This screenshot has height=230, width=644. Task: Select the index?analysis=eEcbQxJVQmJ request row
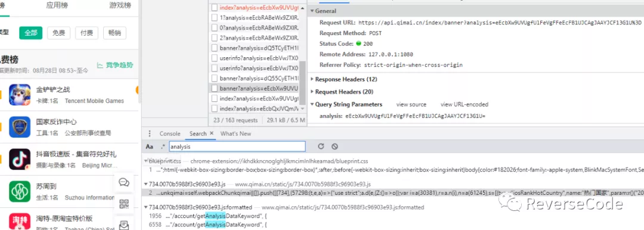(254, 108)
